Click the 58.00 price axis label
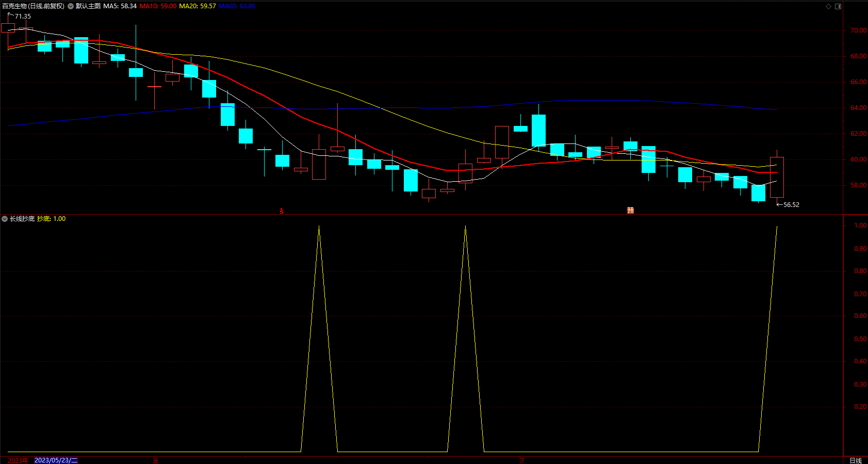The width and height of the screenshot is (868, 464). [x=858, y=185]
